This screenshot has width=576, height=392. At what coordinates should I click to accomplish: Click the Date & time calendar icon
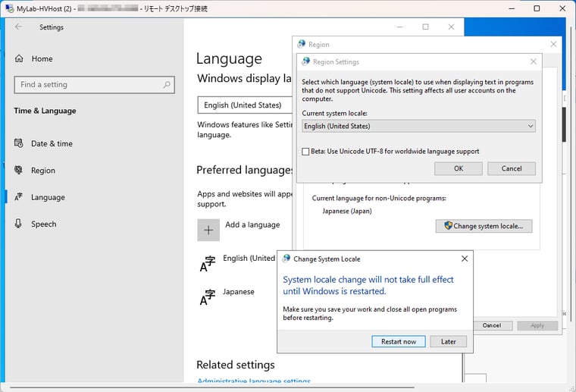[x=18, y=143]
